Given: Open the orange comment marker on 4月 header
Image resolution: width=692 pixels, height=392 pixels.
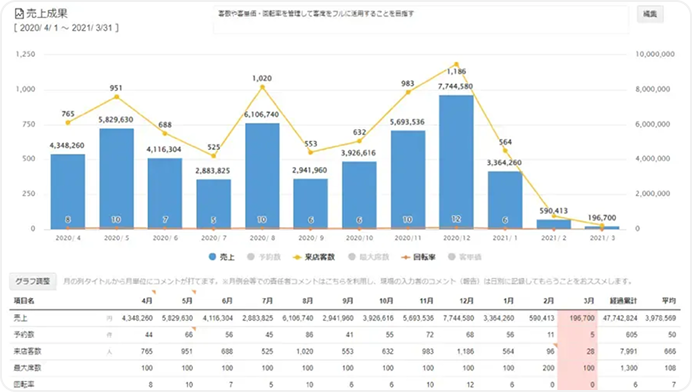Looking at the screenshot, I should [154, 292].
